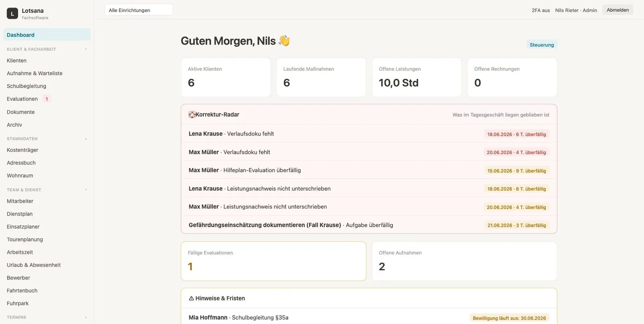Select Schulbegleitung in sidebar
Screen dimensions: 644x324
point(47,86)
